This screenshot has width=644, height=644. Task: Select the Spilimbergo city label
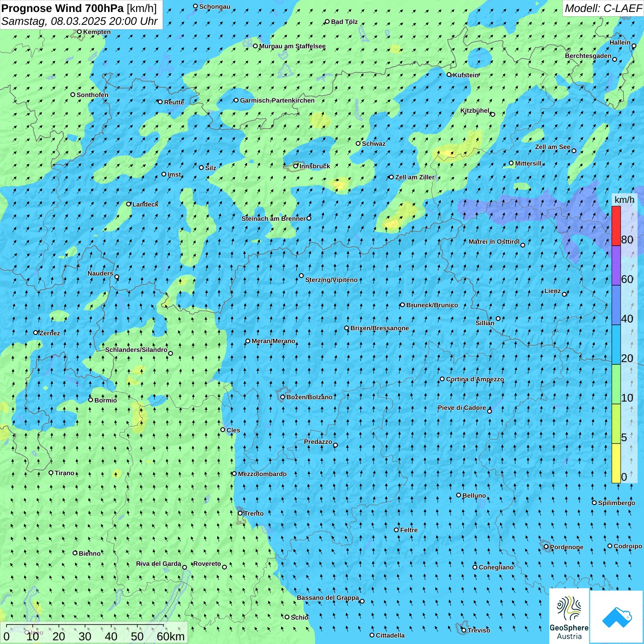pyautogui.click(x=616, y=503)
